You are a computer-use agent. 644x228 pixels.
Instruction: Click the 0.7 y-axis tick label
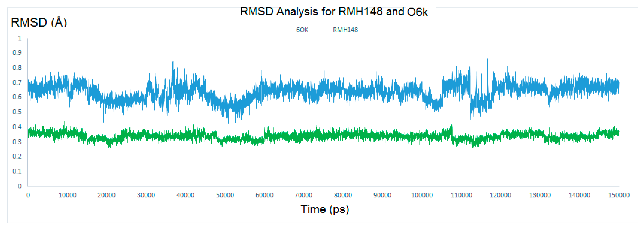click(x=17, y=82)
